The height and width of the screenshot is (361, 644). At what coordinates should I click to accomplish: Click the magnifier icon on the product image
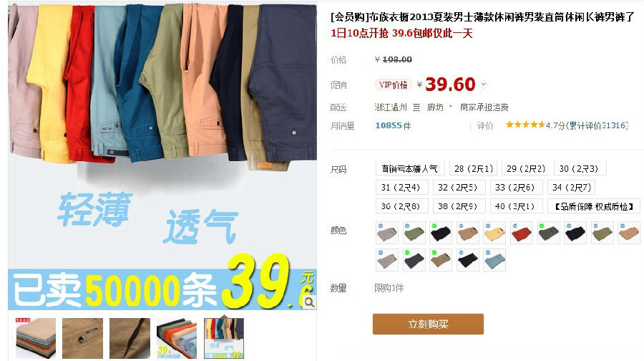click(309, 302)
